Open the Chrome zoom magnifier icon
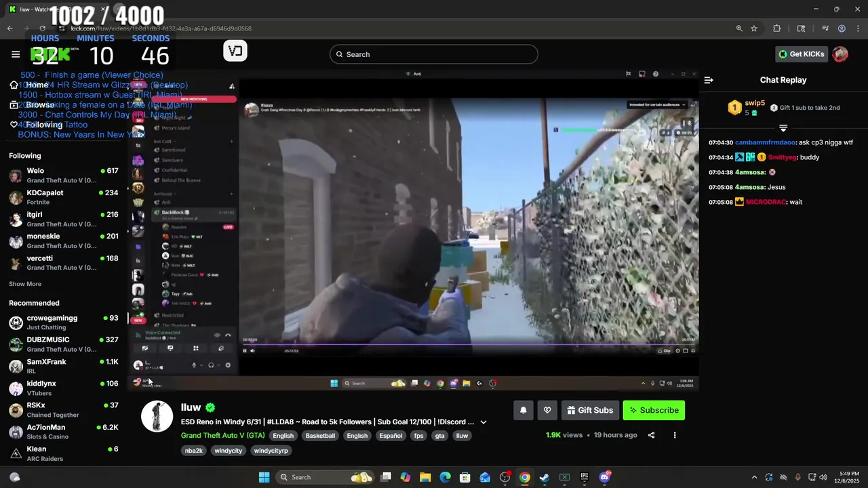This screenshot has width=868, height=488. click(x=739, y=28)
